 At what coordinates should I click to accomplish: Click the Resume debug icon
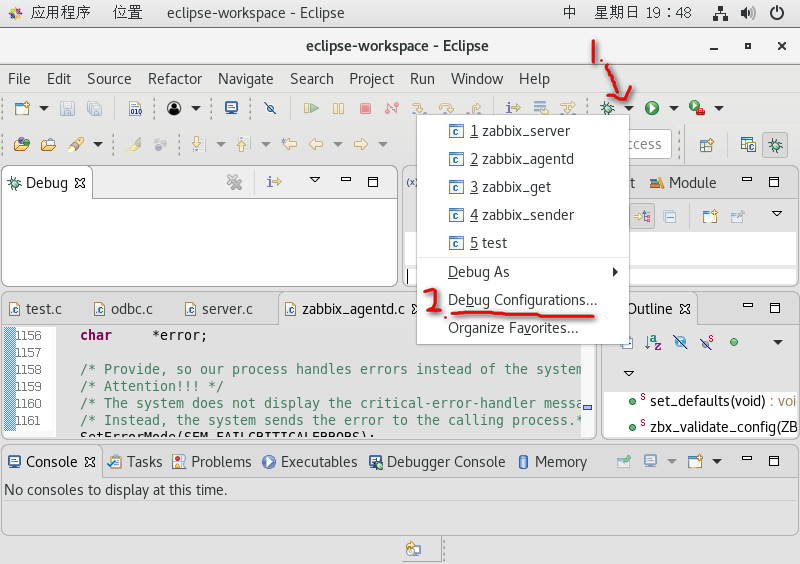point(311,108)
